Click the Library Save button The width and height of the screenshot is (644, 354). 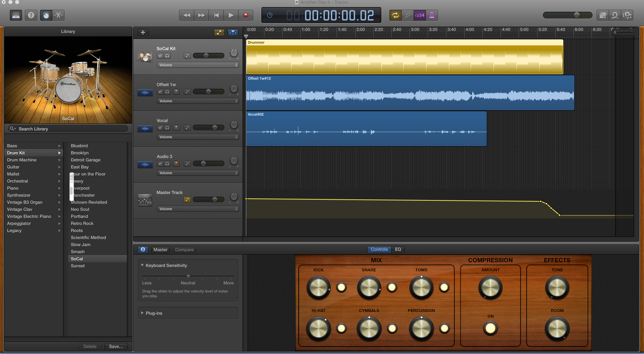(116, 346)
